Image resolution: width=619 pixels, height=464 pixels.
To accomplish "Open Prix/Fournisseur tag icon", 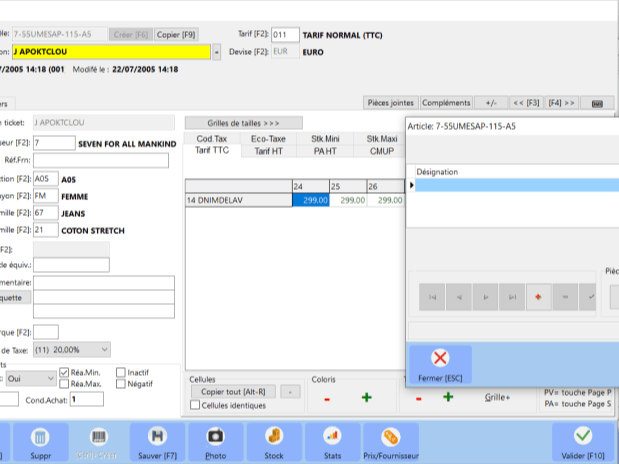I will [391, 441].
